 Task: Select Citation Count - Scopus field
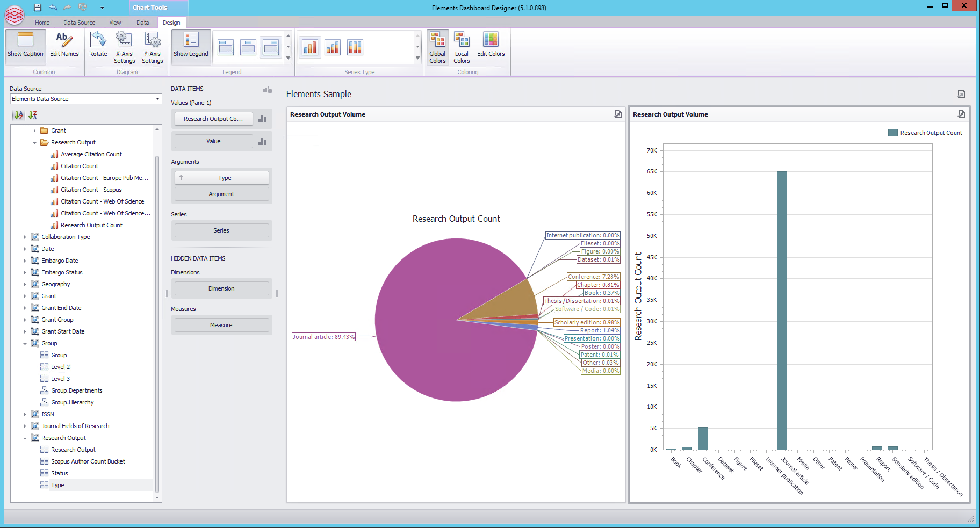91,190
